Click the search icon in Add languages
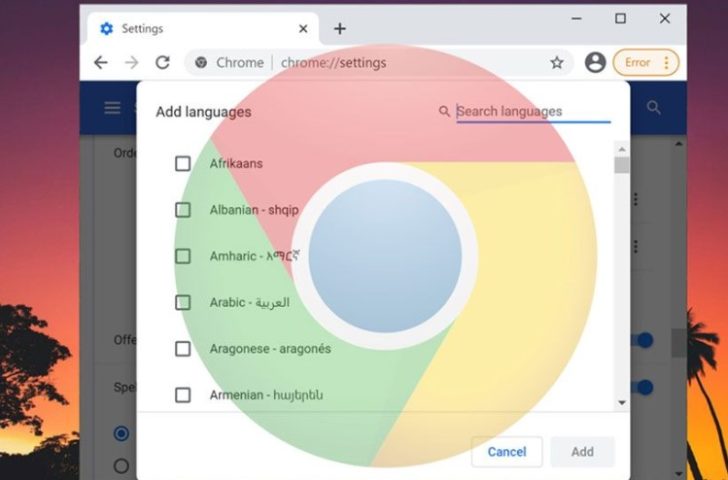728x480 pixels. point(444,111)
